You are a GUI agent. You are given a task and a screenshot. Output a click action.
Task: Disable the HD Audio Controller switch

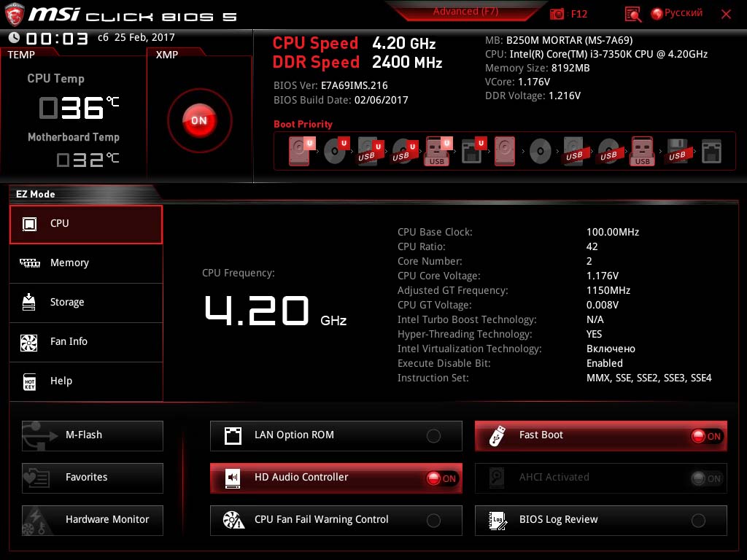point(441,478)
